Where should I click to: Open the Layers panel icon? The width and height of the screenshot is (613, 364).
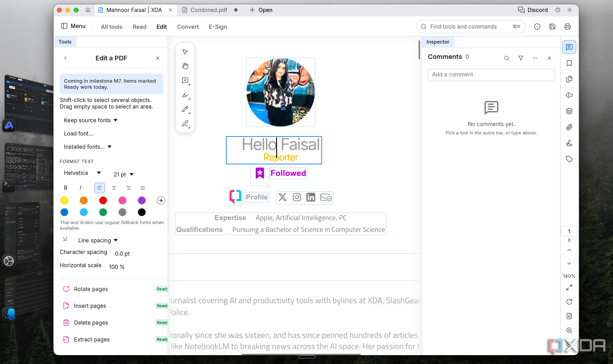[569, 111]
